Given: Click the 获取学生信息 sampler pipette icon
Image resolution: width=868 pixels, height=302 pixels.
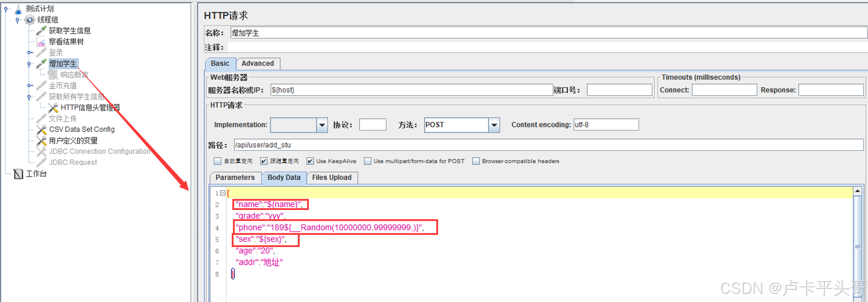Looking at the screenshot, I should 41,31.
